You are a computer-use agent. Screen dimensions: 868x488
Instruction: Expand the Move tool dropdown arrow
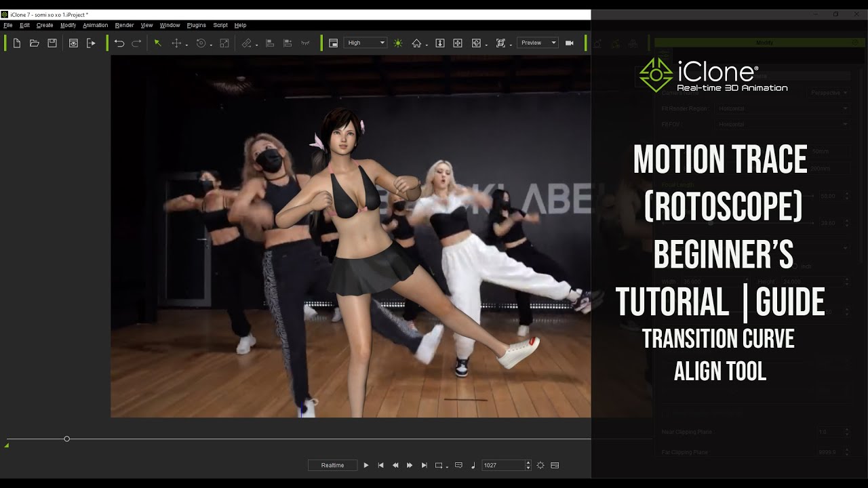(x=186, y=45)
